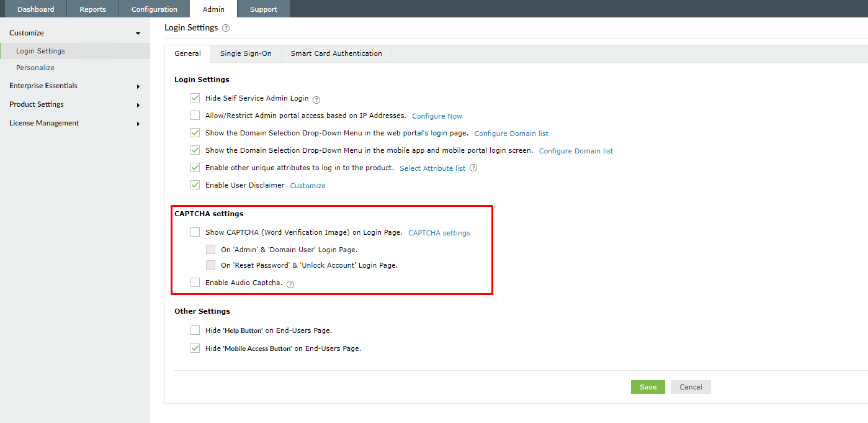Click the Cancel button
The image size is (868, 423).
click(x=691, y=387)
